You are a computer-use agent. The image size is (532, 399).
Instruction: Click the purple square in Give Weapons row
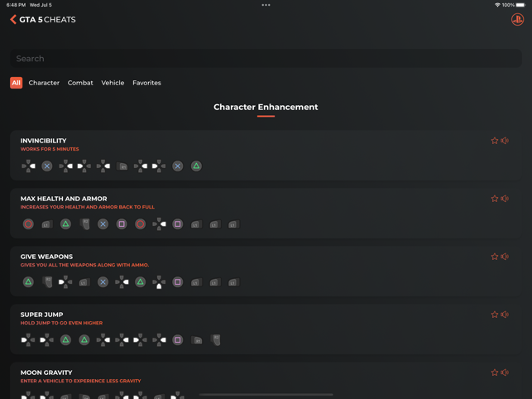[177, 281]
